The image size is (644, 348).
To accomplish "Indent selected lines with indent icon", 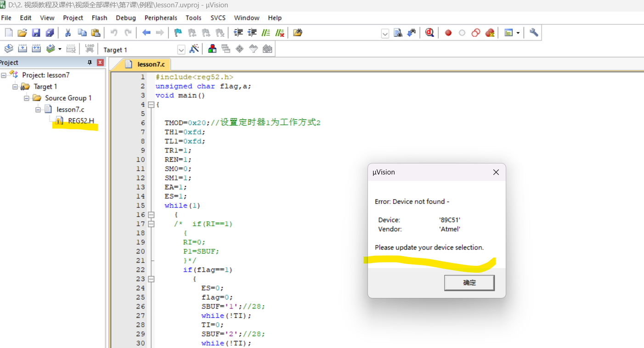I will click(x=238, y=33).
